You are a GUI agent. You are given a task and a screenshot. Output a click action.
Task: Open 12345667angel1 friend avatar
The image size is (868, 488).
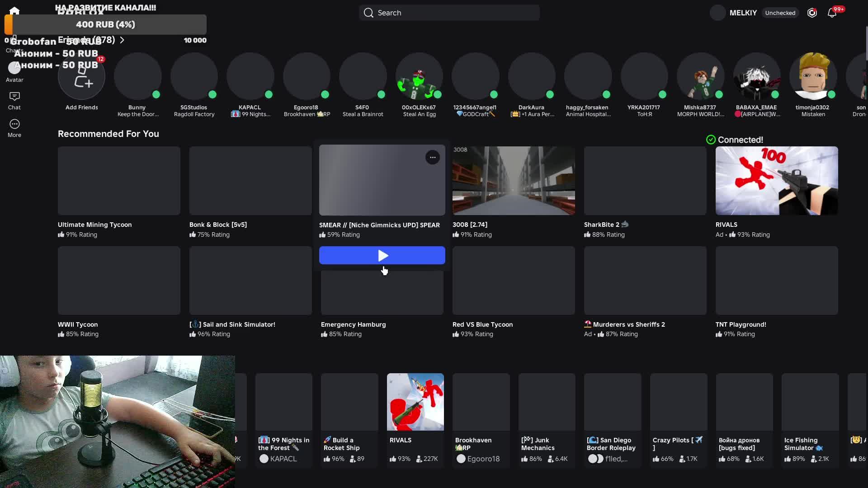point(475,76)
